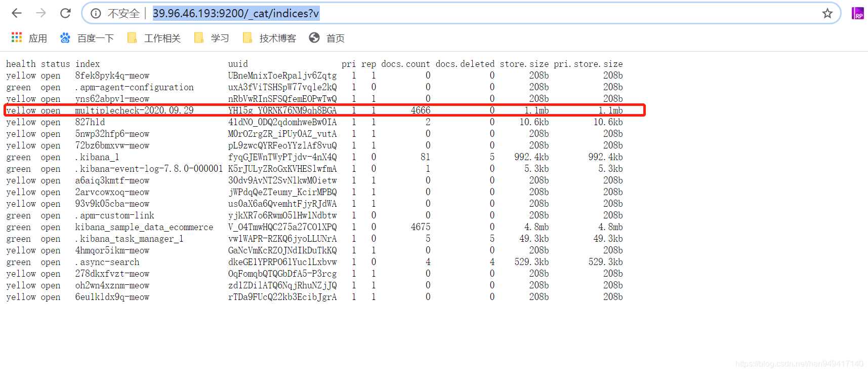Viewport: 868px width, 373px height.
Task: Click the "docs.count" column header
Action: (x=405, y=64)
